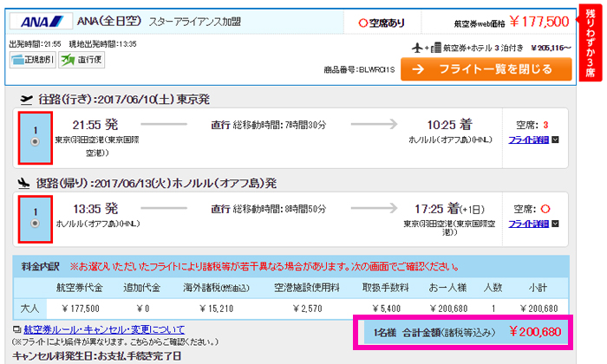607x364 pixels.
Task: Open フライト詳細 link for 13:35 return flight
Action: pyautogui.click(x=528, y=224)
